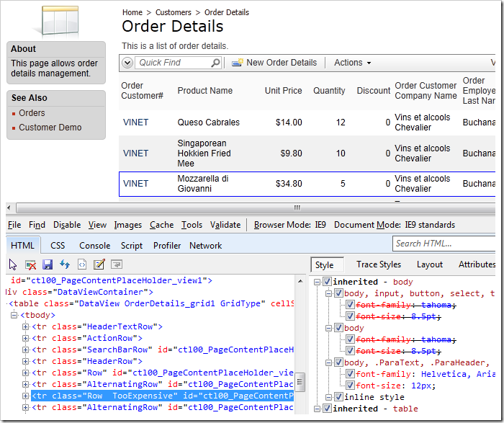504x423 pixels.
Task: Switch to the CSS tab
Action: tap(58, 246)
